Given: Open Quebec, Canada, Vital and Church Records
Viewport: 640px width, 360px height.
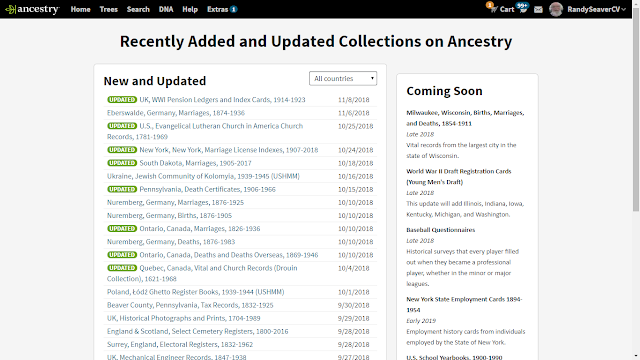Looking at the screenshot, I should click(x=202, y=273).
